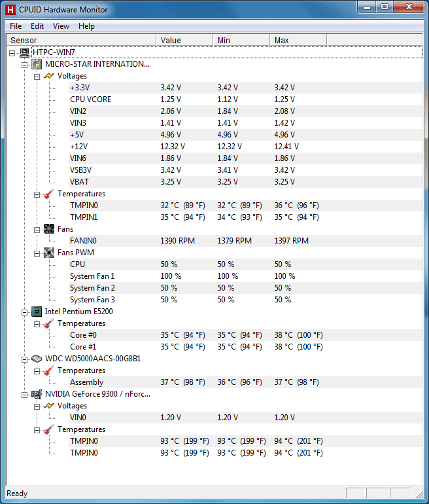Click the Max column header
429x504 pixels.
pos(298,40)
